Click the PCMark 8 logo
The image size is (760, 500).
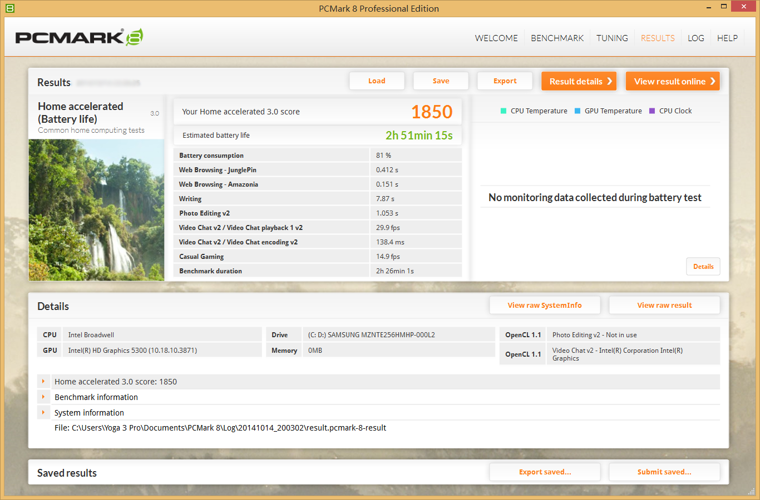(x=79, y=38)
